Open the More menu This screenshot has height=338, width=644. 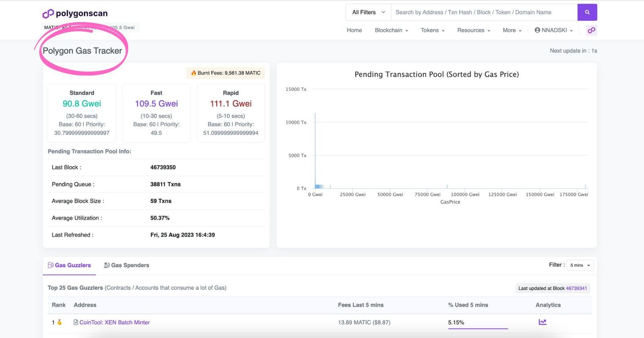(512, 30)
